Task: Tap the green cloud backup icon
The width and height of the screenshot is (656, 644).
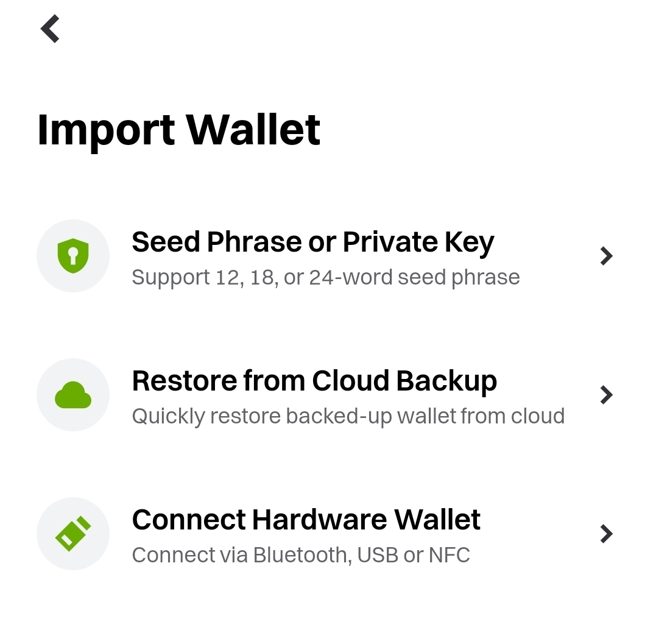Action: point(73,395)
